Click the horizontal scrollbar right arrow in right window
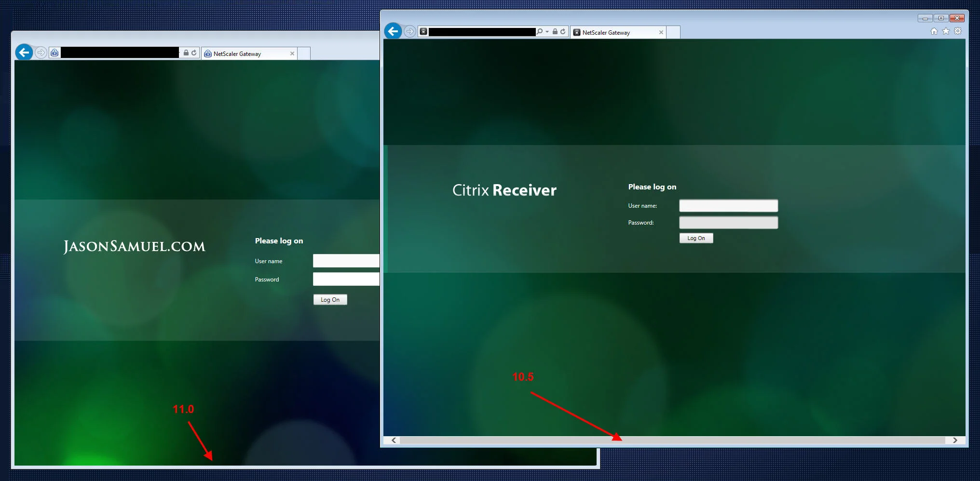 [955, 440]
